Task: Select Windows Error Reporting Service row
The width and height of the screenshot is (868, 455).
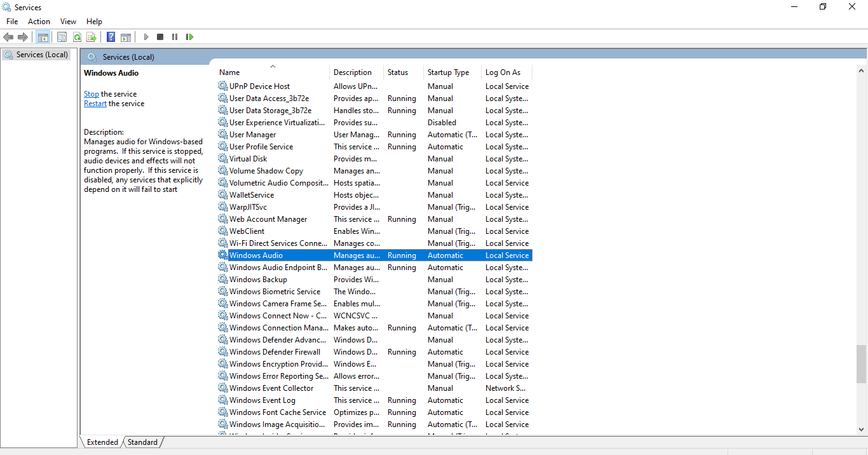Action: click(x=374, y=376)
